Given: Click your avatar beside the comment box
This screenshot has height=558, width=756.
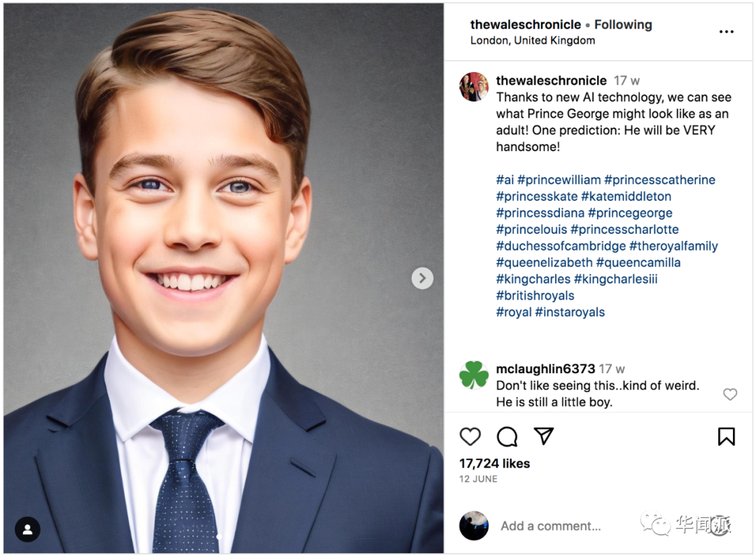Looking at the screenshot, I should coord(474,526).
